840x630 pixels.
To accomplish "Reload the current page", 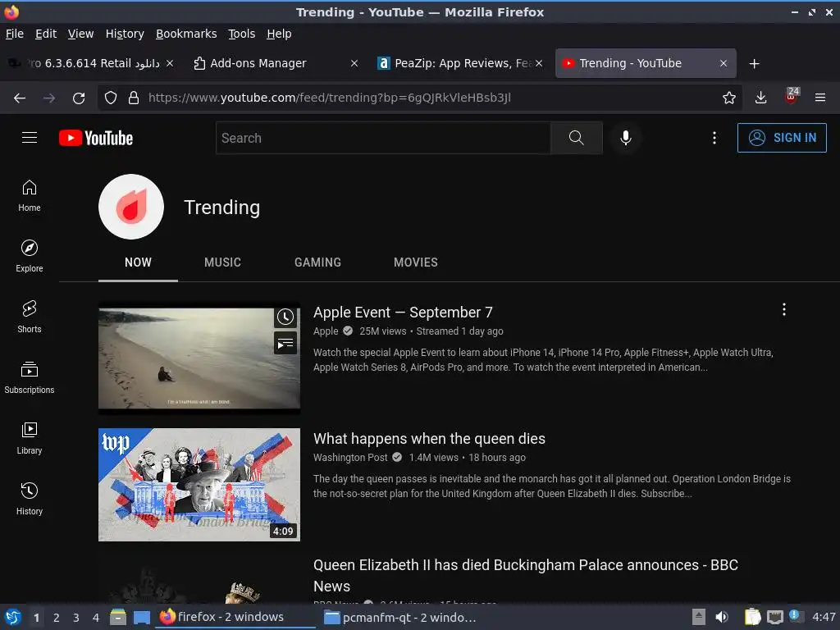I will click(79, 98).
